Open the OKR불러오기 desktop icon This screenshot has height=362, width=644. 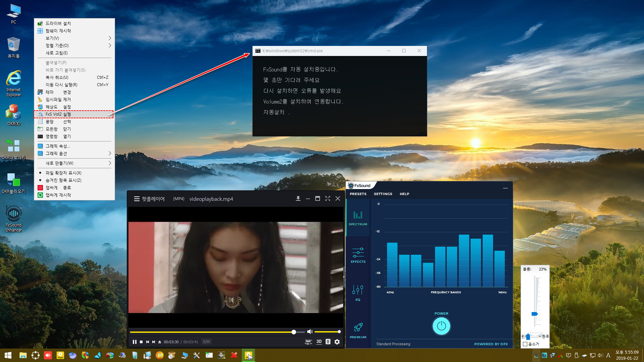(13, 183)
